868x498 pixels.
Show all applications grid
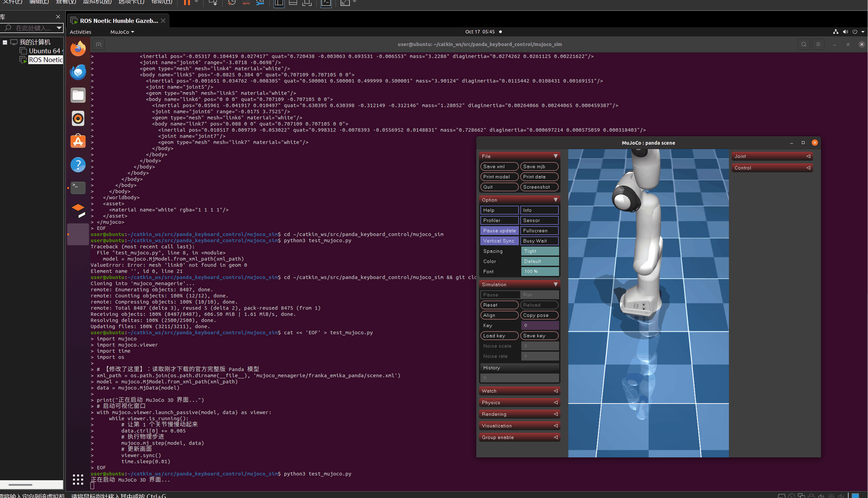click(78, 479)
